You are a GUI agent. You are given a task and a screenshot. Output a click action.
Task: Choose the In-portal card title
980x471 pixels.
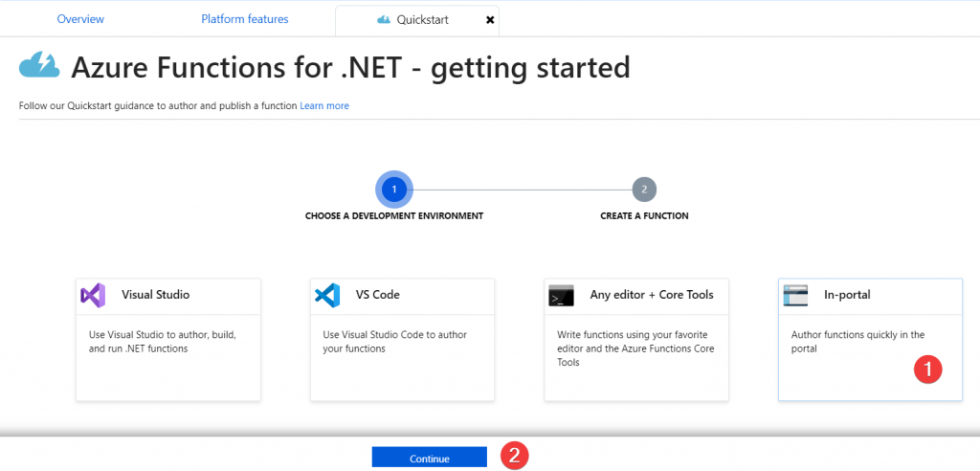pos(847,295)
